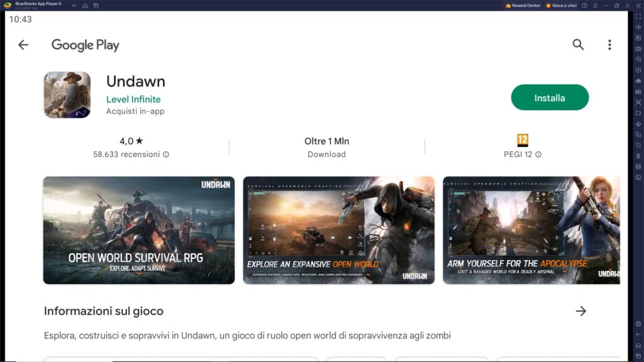Click the back arrow in Google Play

coord(23,45)
